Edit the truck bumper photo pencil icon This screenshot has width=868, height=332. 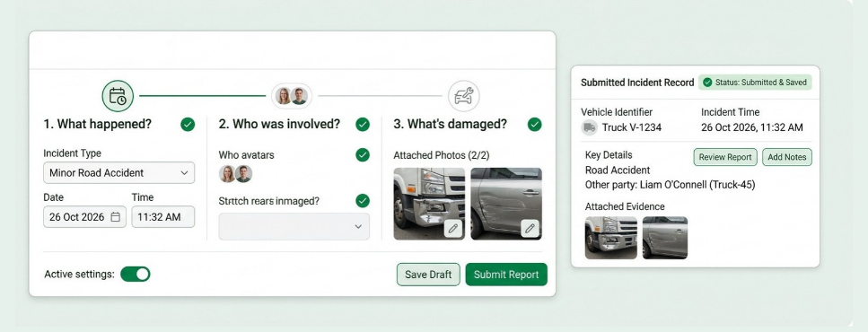tap(453, 228)
